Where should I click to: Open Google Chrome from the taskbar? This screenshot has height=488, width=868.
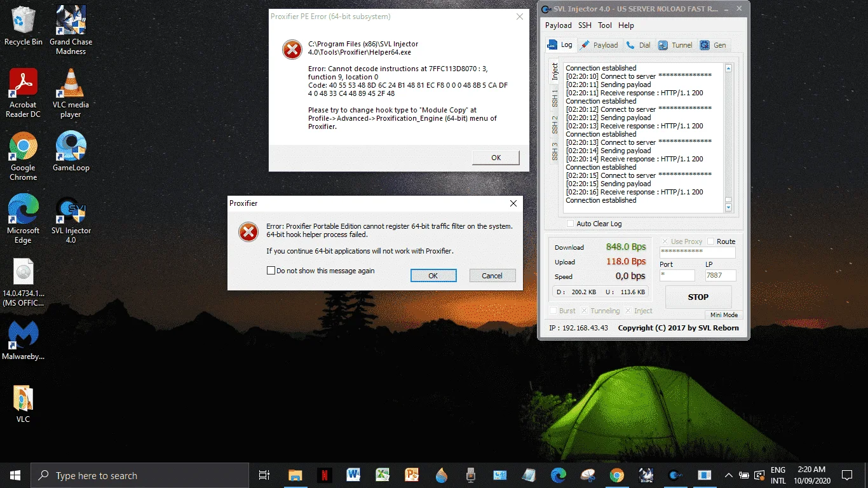[x=616, y=475]
